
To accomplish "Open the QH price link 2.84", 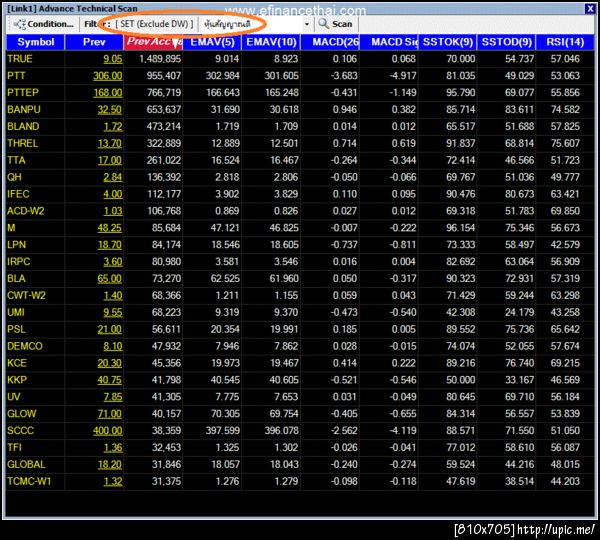I will (x=112, y=177).
